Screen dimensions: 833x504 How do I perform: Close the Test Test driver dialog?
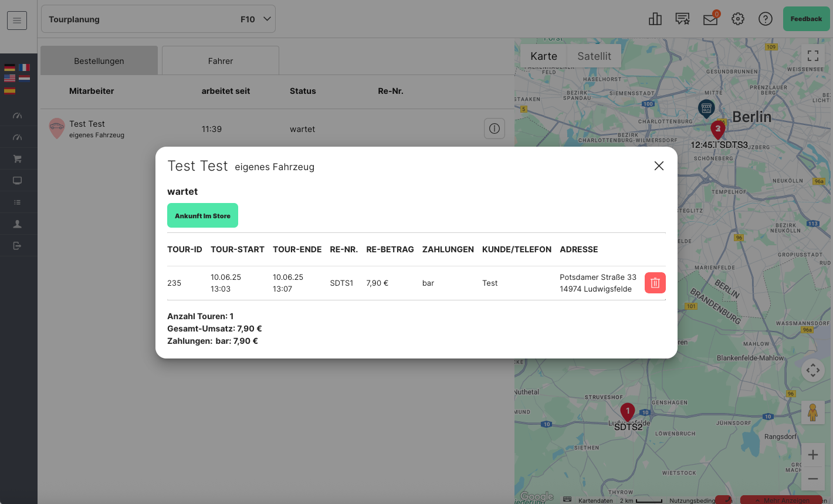click(659, 166)
